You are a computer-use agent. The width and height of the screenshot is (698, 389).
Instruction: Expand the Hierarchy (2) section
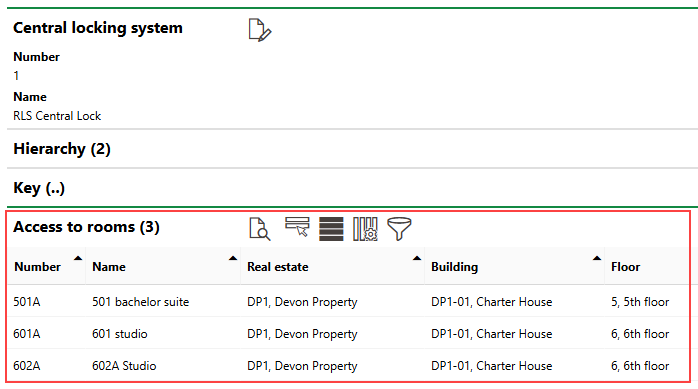(62, 149)
